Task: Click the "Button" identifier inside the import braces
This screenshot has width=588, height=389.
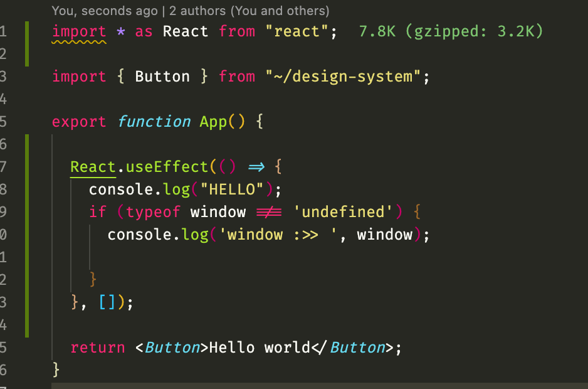Action: tap(162, 77)
